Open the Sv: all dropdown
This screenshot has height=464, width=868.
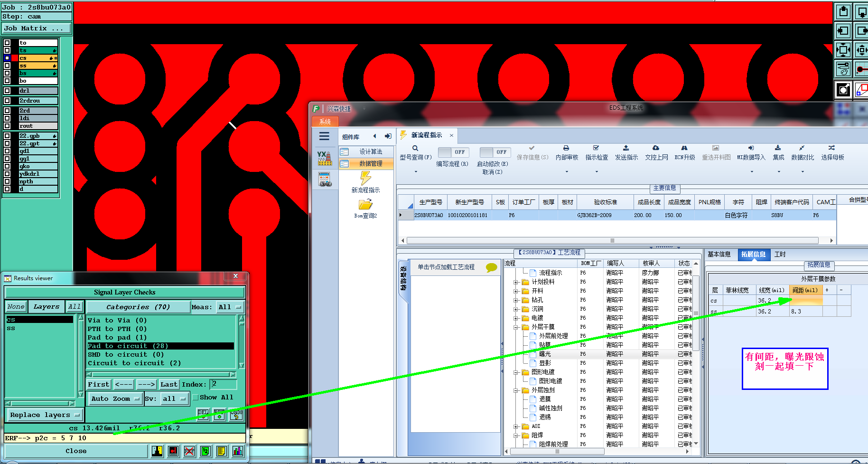pos(174,399)
